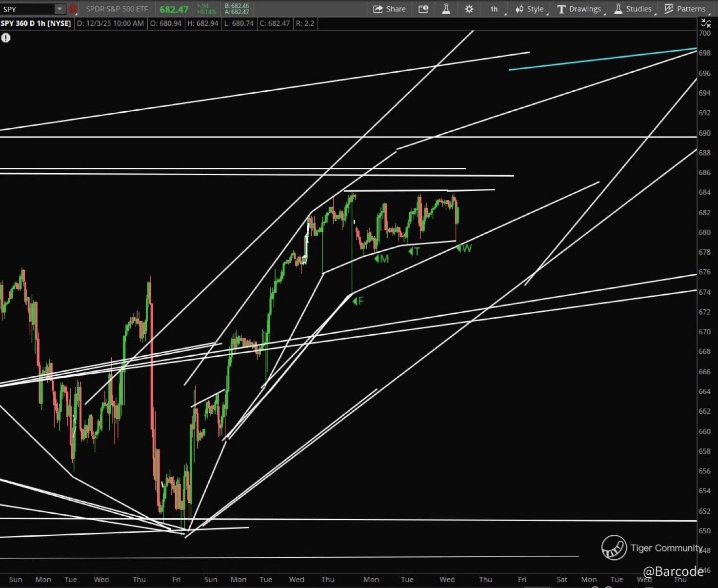This screenshot has width=718, height=588.
Task: Open the quick quote window icon
Action: coord(423,9)
